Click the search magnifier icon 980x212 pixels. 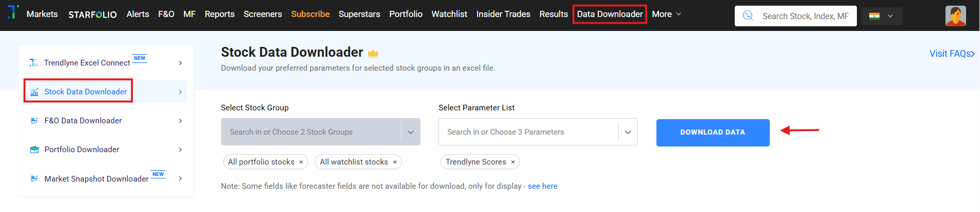click(748, 16)
